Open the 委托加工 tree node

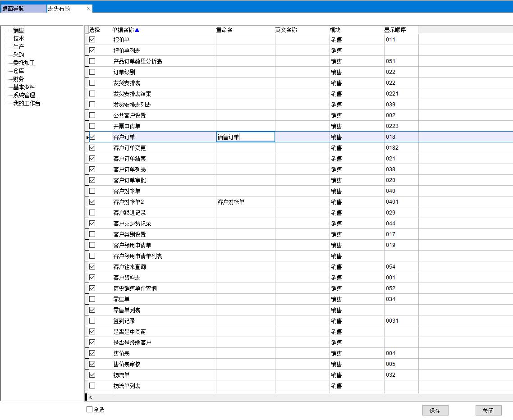[x=24, y=63]
